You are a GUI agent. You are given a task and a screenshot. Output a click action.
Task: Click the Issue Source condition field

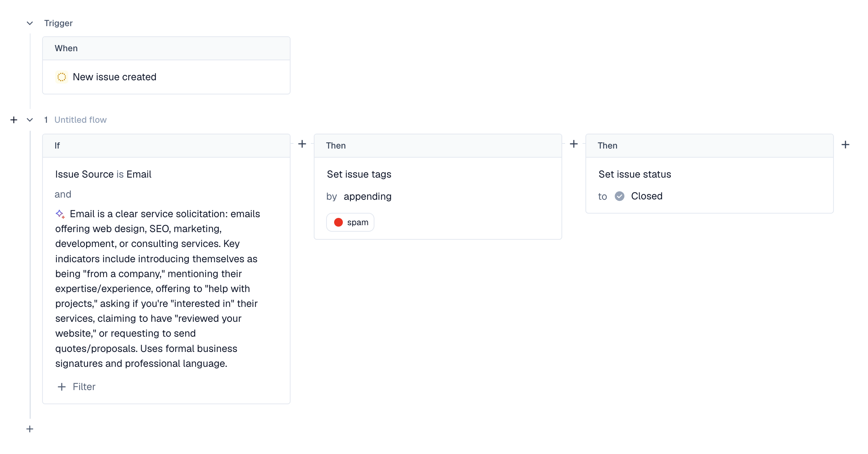click(84, 174)
